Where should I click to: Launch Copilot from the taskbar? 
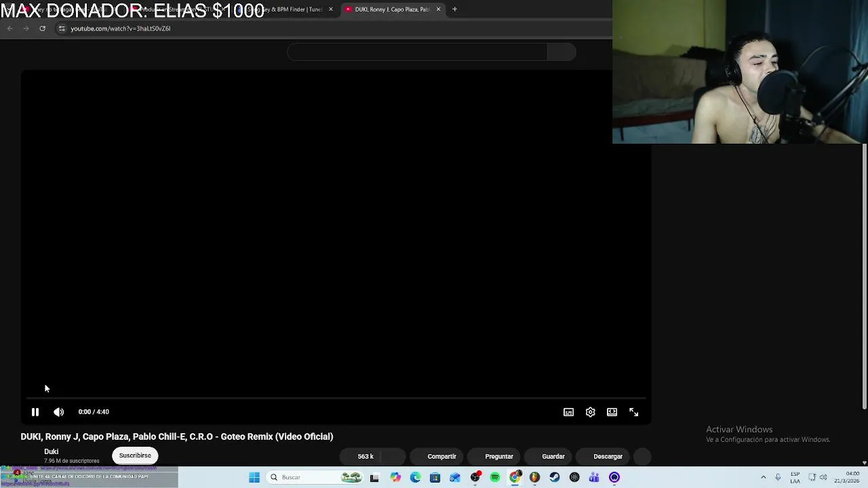[x=395, y=477]
